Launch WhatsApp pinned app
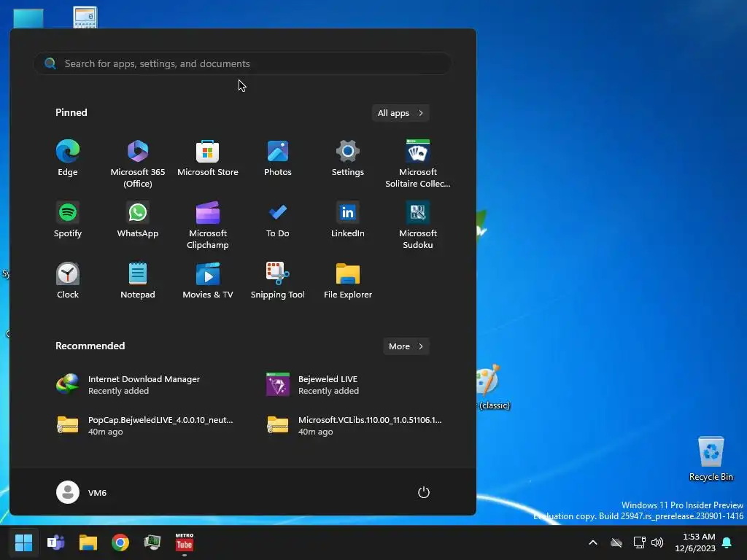This screenshot has height=560, width=747. (138, 219)
